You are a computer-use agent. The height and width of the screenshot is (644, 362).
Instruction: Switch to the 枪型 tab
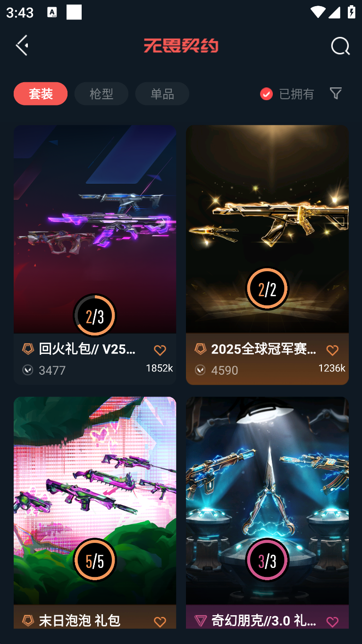(101, 94)
